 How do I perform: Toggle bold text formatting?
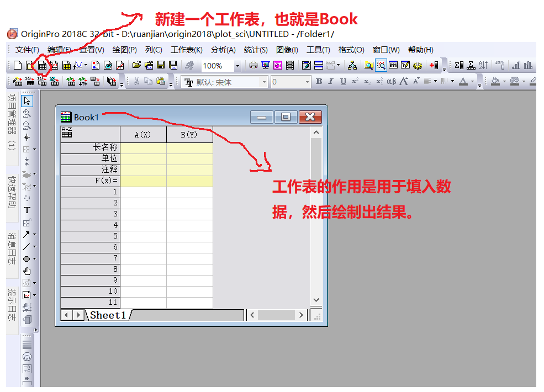coord(319,81)
